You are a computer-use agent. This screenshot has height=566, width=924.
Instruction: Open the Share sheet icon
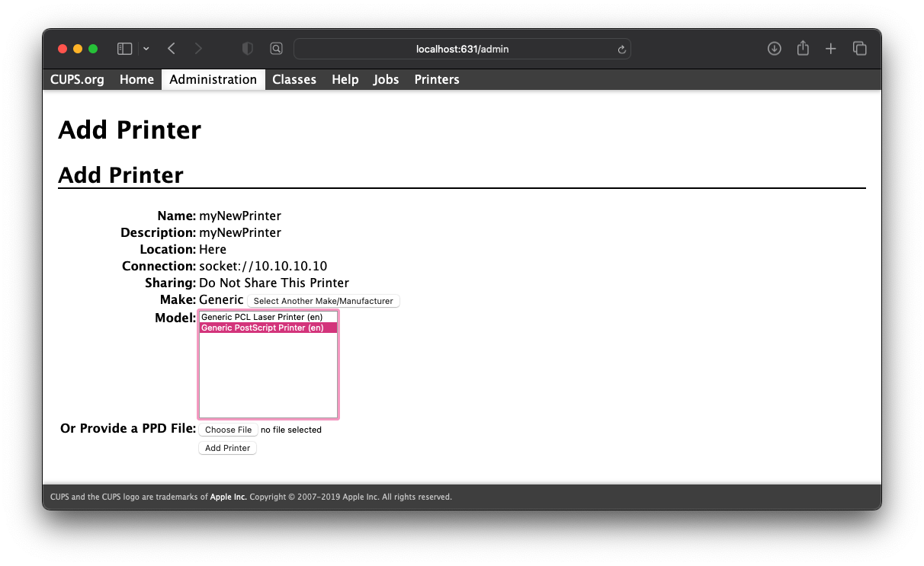(803, 48)
